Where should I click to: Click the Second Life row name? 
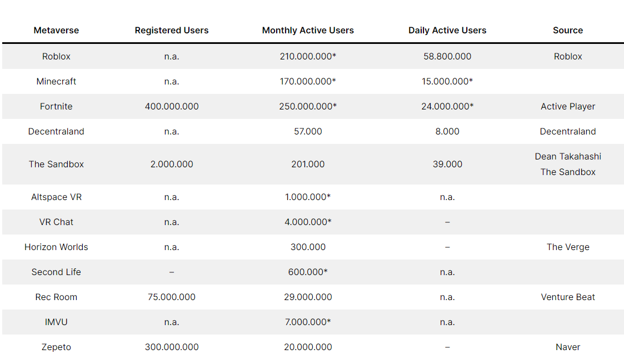(56, 272)
